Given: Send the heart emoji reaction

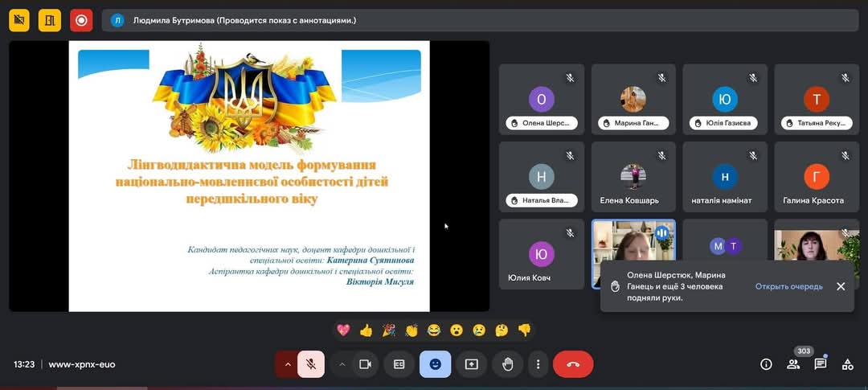Looking at the screenshot, I should pos(343,330).
